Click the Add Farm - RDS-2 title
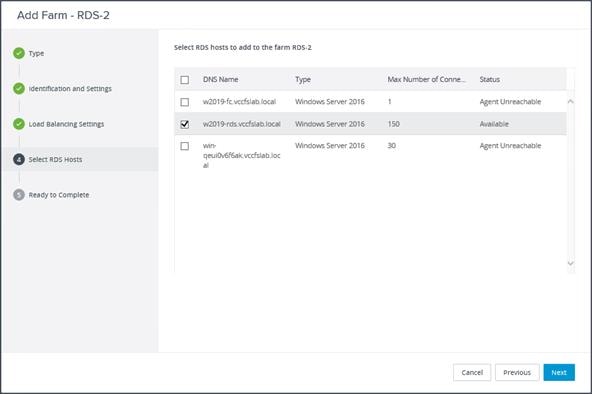 click(63, 15)
